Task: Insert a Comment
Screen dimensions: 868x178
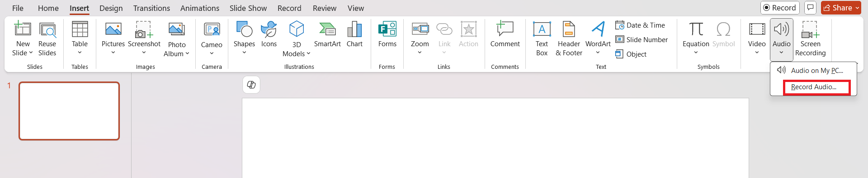Action: point(505,34)
